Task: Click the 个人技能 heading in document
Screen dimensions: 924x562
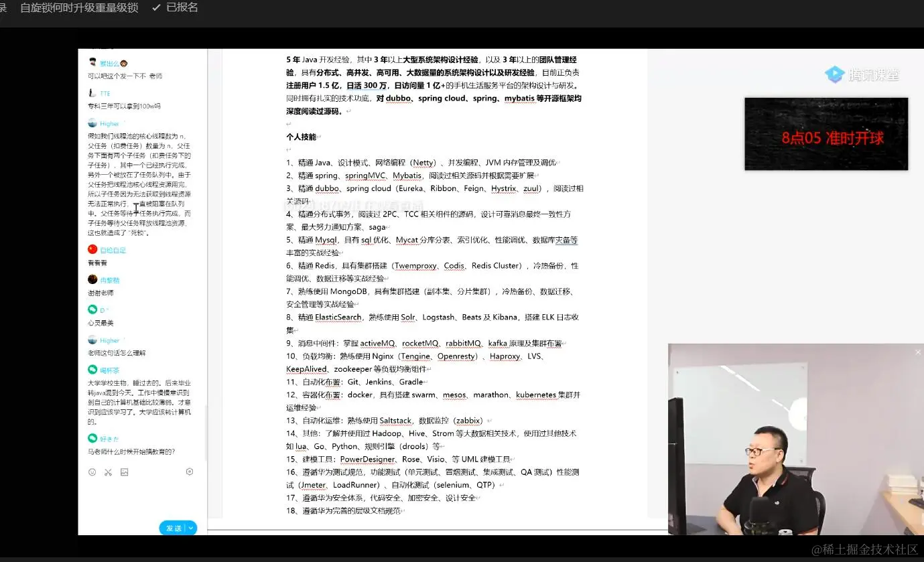Action: (301, 137)
